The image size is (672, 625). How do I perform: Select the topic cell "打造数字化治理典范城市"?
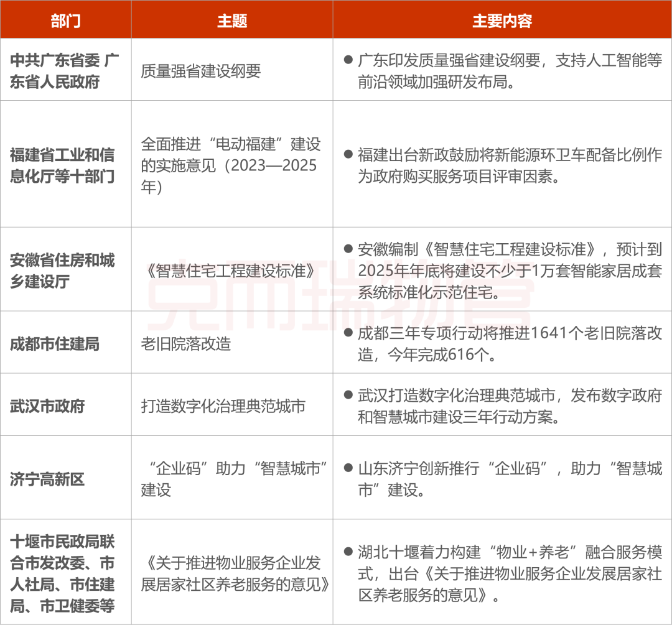232,405
